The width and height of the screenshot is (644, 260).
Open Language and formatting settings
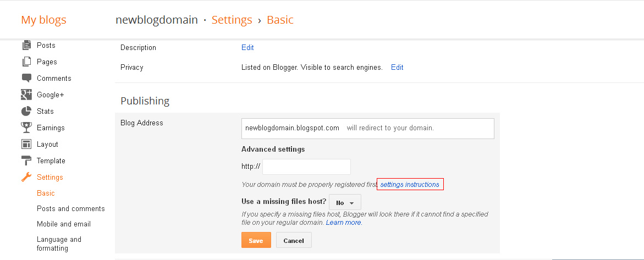(x=59, y=244)
